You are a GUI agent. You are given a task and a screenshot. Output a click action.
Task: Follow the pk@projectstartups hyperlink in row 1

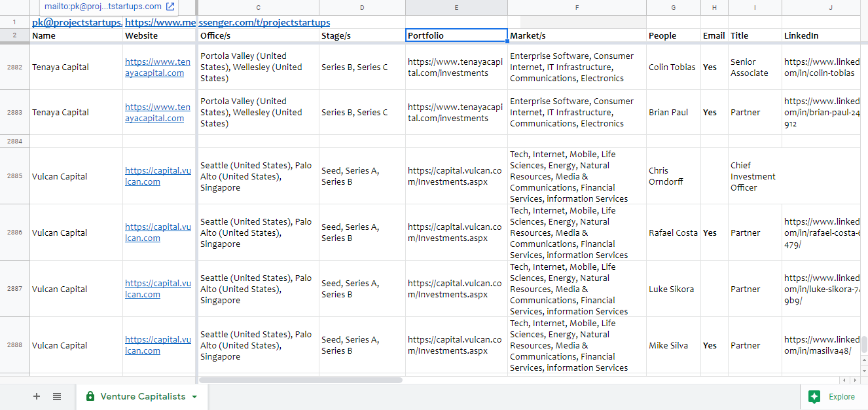(74, 22)
